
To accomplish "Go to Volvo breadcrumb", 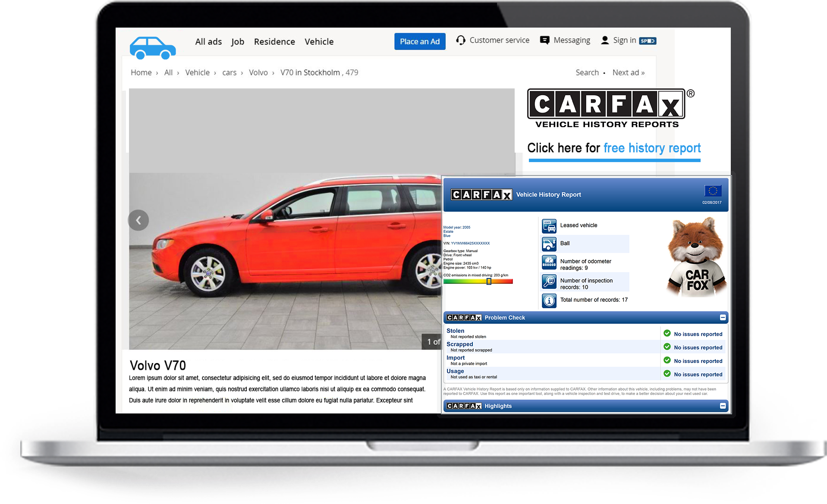I will [x=258, y=72].
